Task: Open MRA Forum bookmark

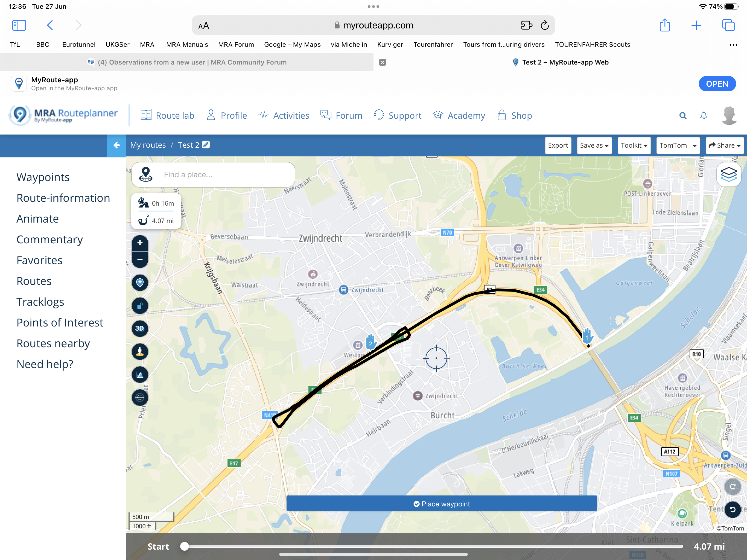Action: 236,45
